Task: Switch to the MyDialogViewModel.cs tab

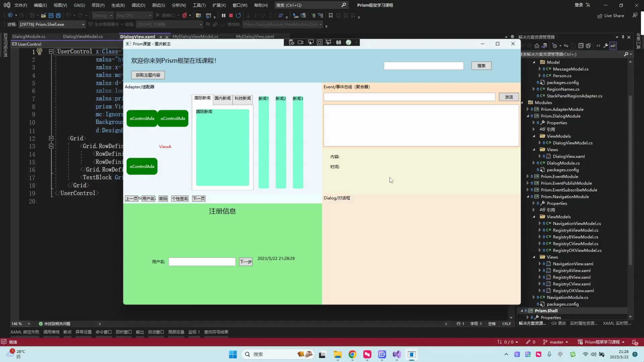Action: click(196, 36)
